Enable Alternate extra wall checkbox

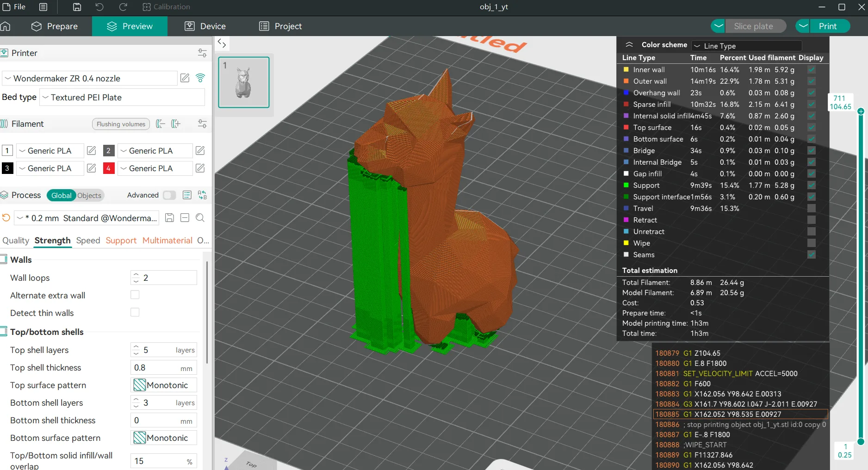click(x=135, y=295)
